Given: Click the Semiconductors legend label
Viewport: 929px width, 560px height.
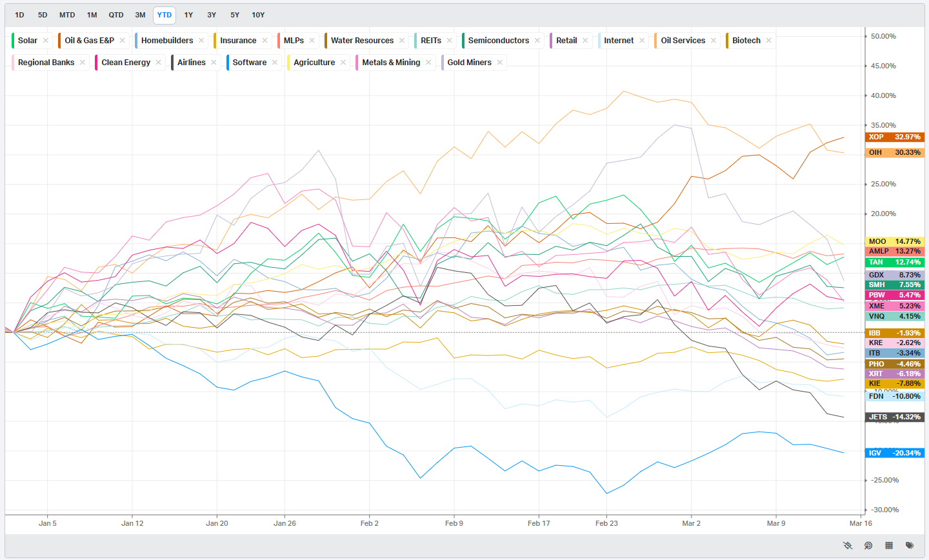Looking at the screenshot, I should (x=499, y=40).
